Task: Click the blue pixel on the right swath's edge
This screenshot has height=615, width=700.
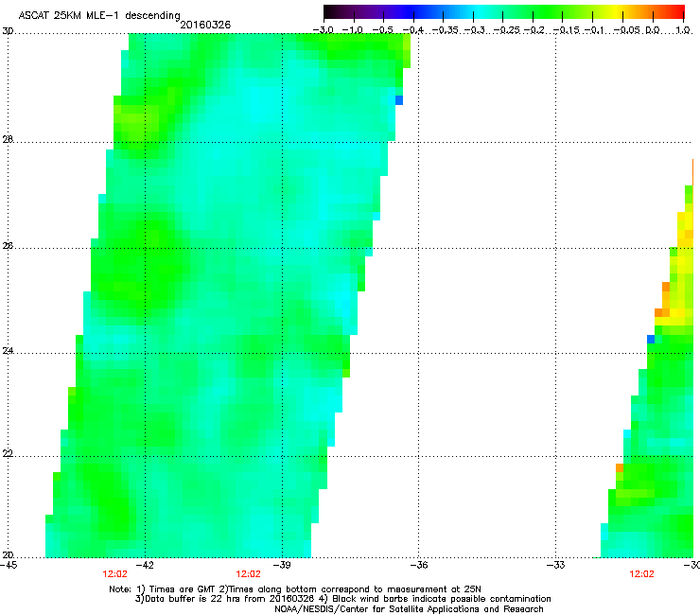Action: point(651,339)
